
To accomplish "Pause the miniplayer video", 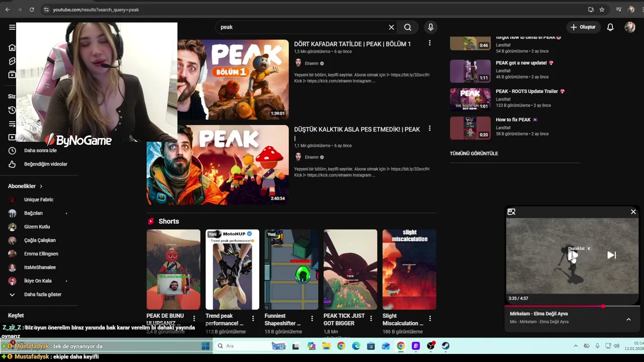I will pyautogui.click(x=573, y=255).
